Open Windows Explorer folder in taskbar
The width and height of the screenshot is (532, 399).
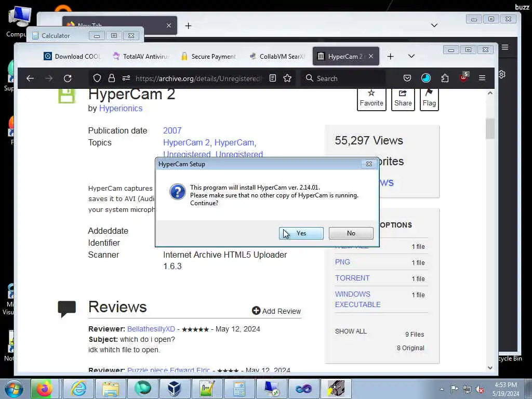point(111,389)
